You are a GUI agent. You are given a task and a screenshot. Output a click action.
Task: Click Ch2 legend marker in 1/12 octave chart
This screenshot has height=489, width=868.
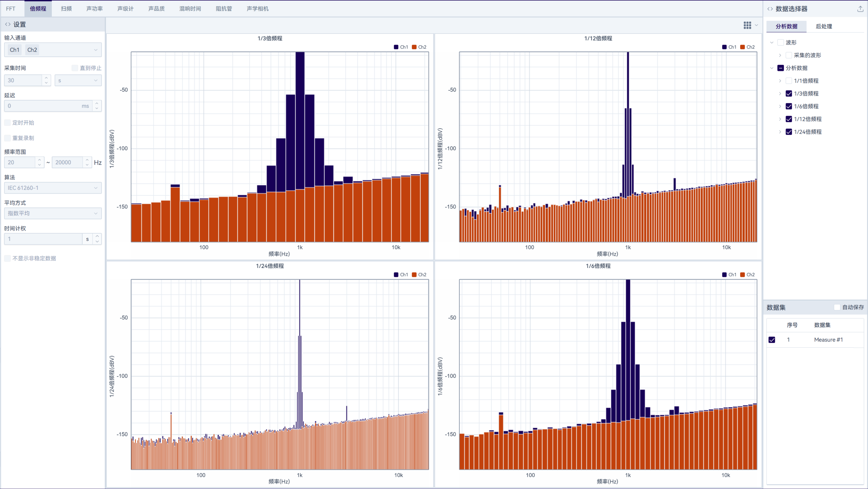(743, 47)
